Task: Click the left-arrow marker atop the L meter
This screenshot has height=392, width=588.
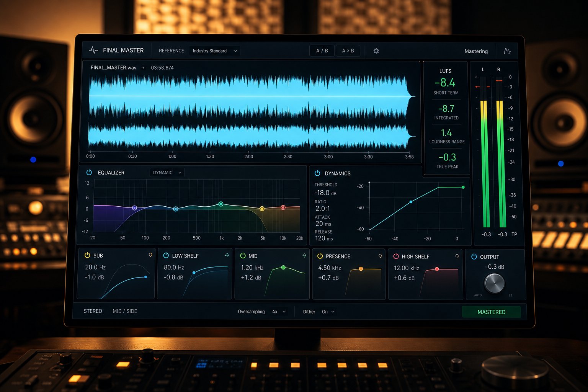Action: (477, 77)
